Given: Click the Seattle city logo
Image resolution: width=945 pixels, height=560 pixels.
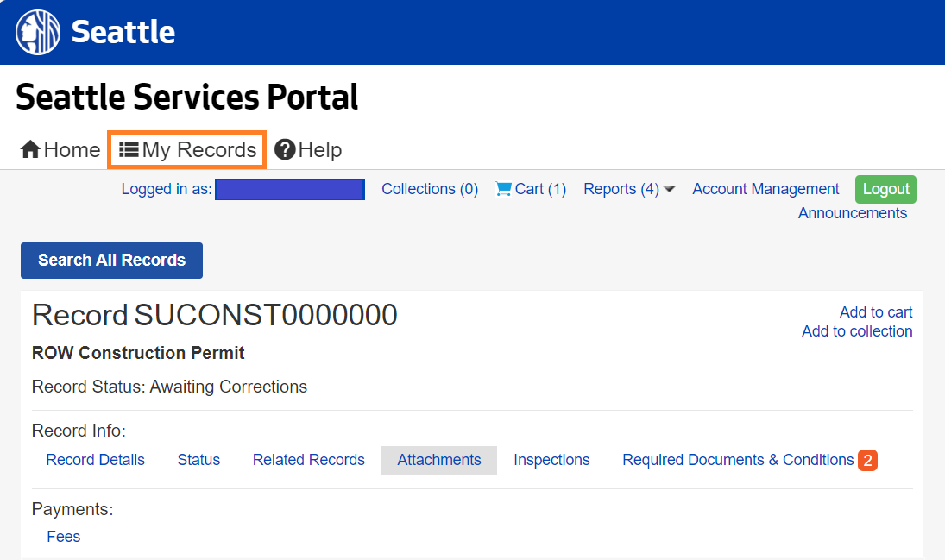Looking at the screenshot, I should point(36,32).
